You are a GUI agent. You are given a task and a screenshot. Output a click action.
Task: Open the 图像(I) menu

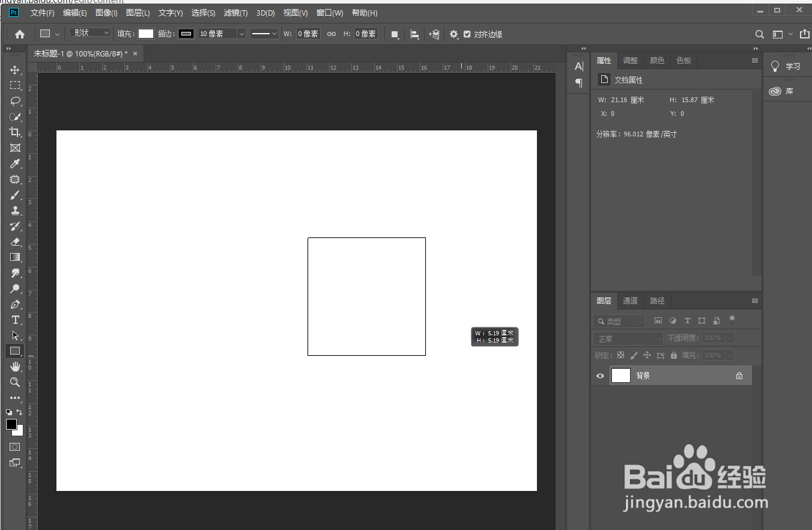pyautogui.click(x=106, y=13)
